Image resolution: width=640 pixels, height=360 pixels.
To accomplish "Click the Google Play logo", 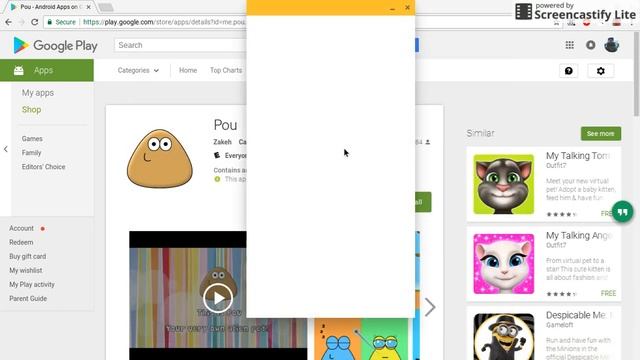I will click(55, 45).
